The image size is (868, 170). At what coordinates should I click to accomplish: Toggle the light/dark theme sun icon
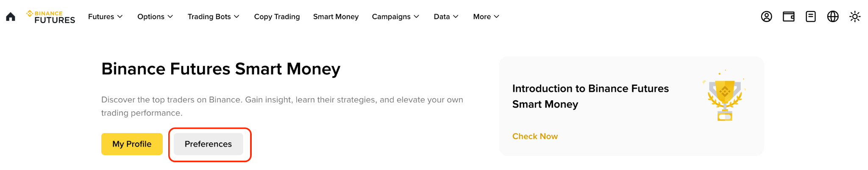point(855,17)
